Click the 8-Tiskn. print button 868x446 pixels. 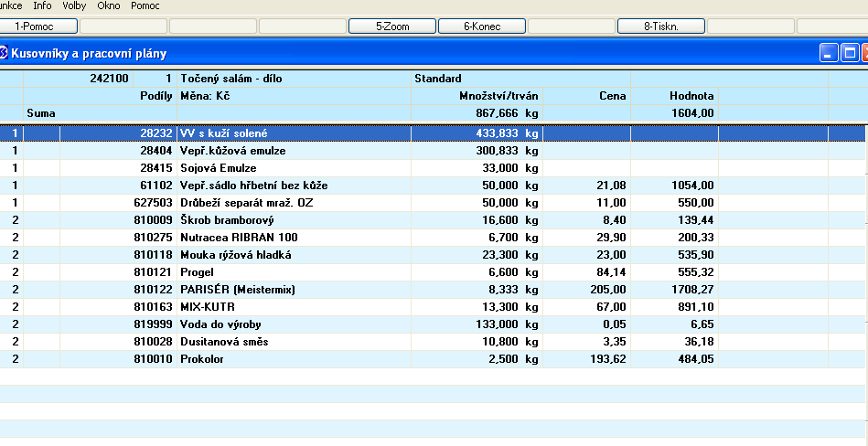(661, 26)
